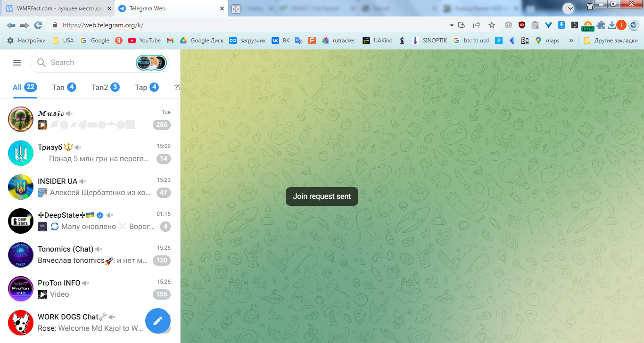The width and height of the screenshot is (644, 343).
Task: Click the padlock site info icon
Action: 55,25
